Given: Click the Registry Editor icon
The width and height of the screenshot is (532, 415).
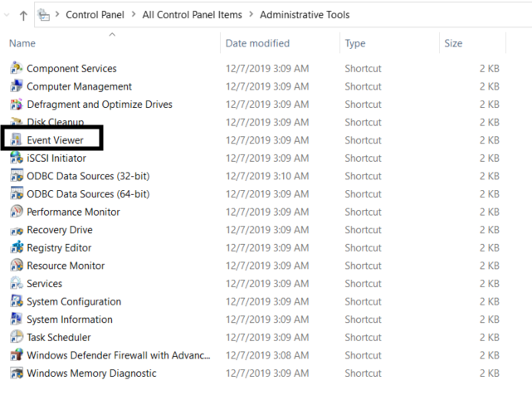Looking at the screenshot, I should pos(17,247).
